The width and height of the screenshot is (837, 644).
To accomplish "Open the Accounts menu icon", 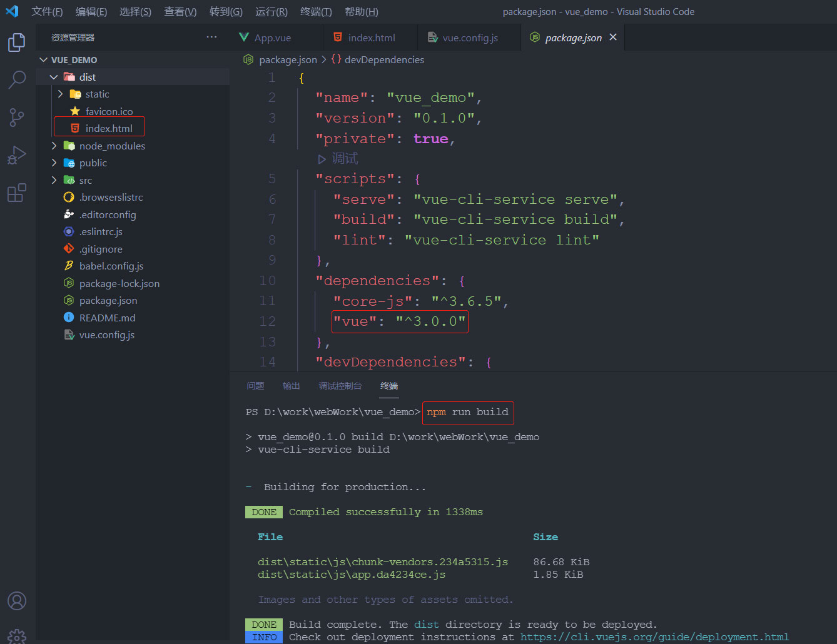I will [17, 601].
